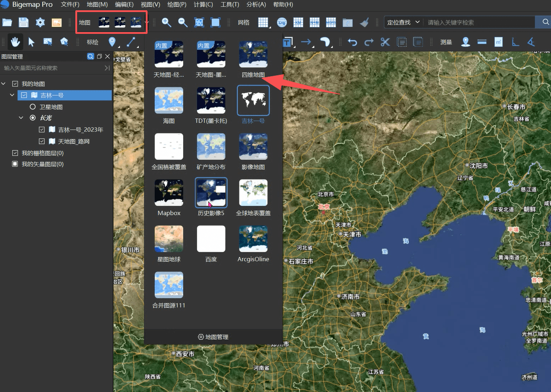The image size is (551, 392).
Task: Toggle 我的栅格图层(0) checkbox
Action: click(x=15, y=153)
